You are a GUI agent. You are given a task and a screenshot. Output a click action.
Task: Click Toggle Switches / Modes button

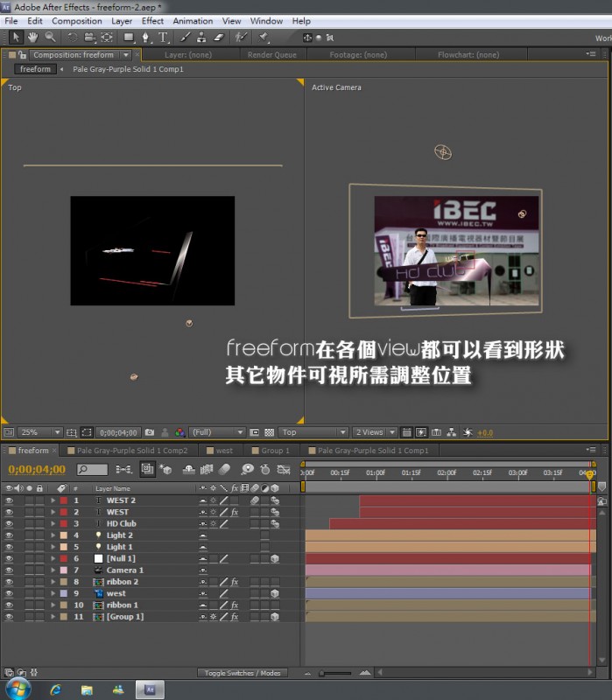click(243, 673)
